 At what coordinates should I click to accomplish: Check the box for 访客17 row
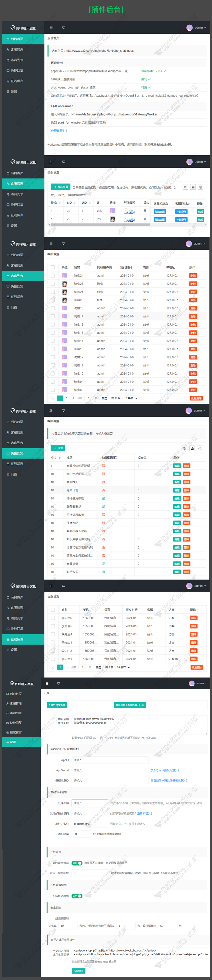[x=53, y=316]
